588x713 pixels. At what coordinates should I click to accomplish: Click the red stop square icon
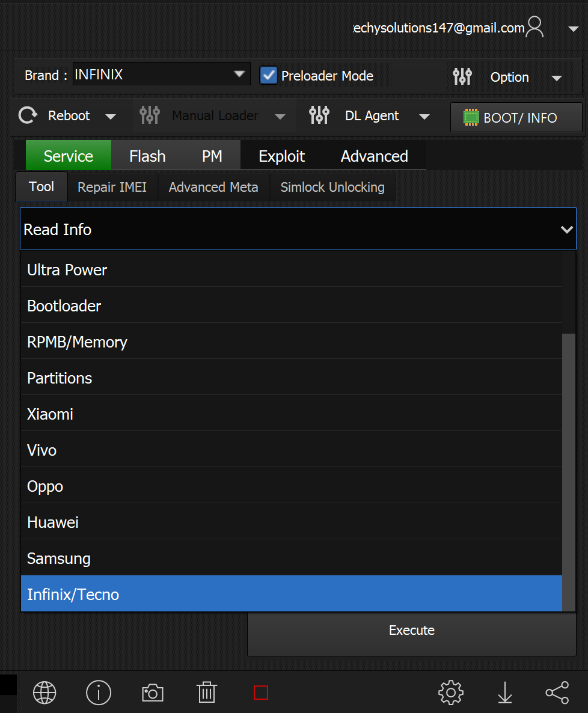coord(261,693)
